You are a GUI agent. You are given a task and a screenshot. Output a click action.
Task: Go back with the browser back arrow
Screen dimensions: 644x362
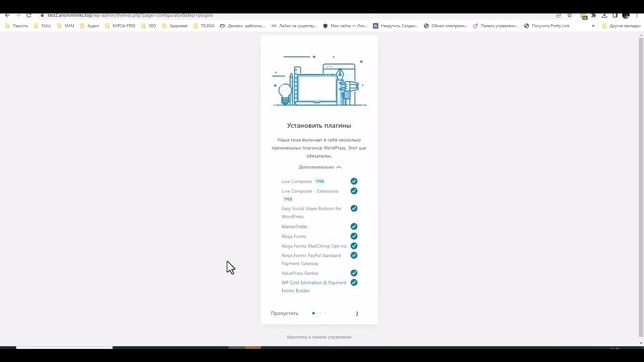coord(7,15)
